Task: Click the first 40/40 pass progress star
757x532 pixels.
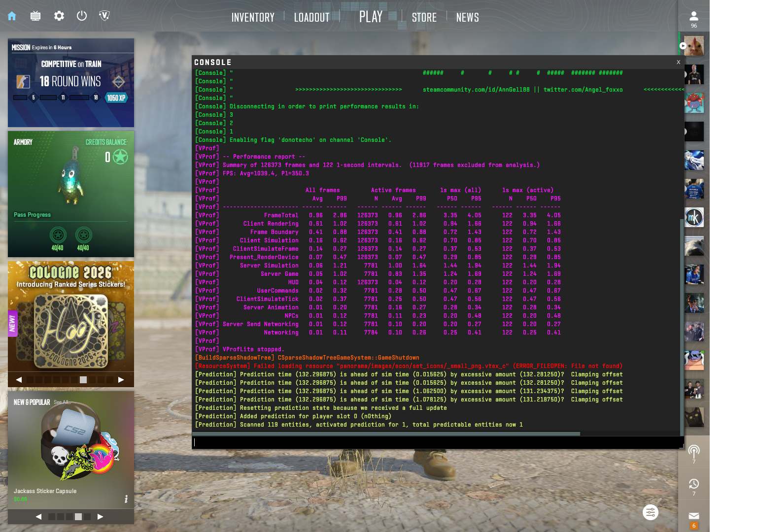Action: 58,235
